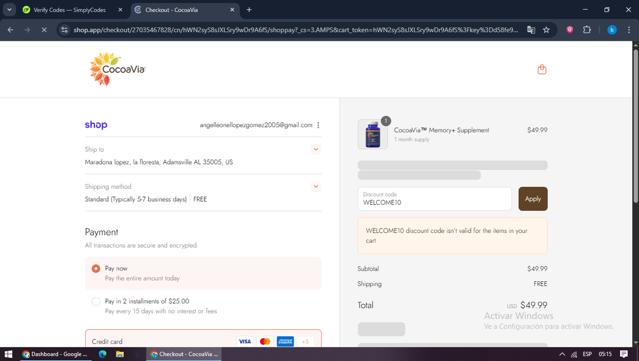Click the browser address bar URL
The image size is (639, 361).
tap(295, 30)
